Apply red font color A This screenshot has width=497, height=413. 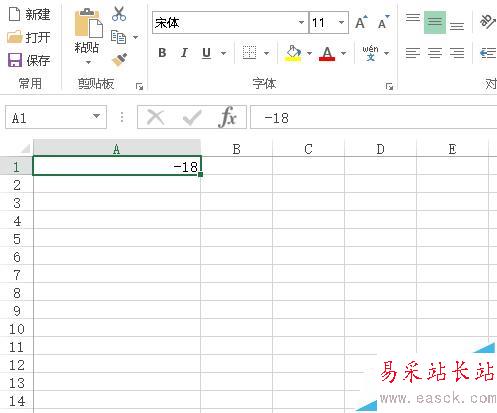pyautogui.click(x=327, y=53)
